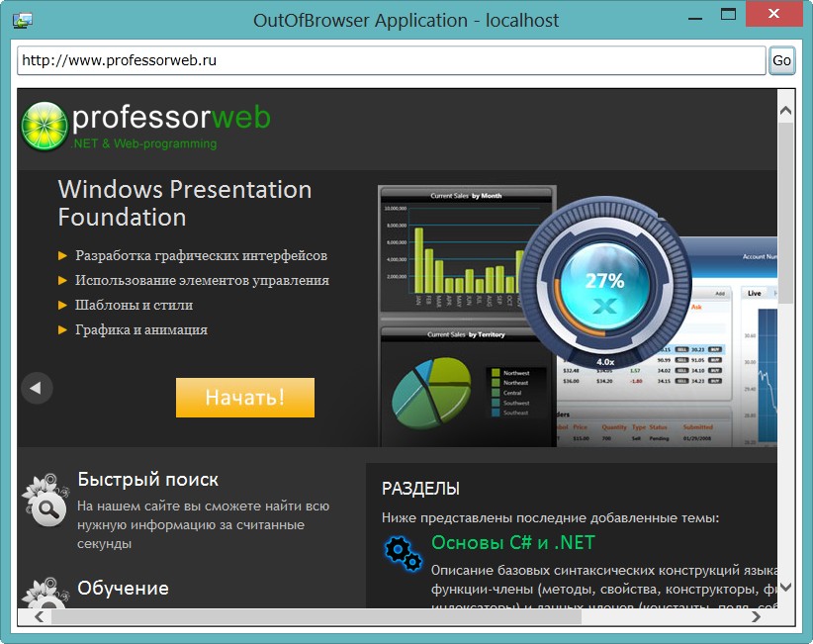Click the blue gears icon
The height and width of the screenshot is (644, 813).
point(404,553)
